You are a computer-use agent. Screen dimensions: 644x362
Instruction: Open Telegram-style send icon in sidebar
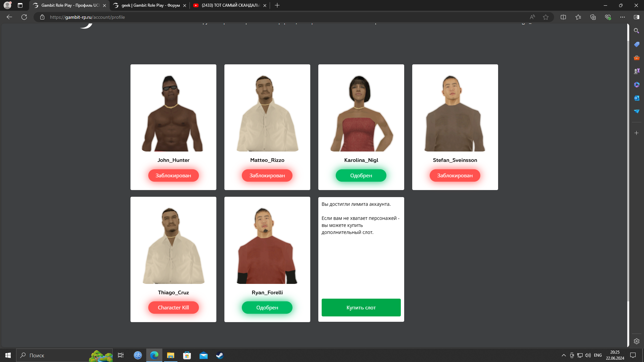636,111
